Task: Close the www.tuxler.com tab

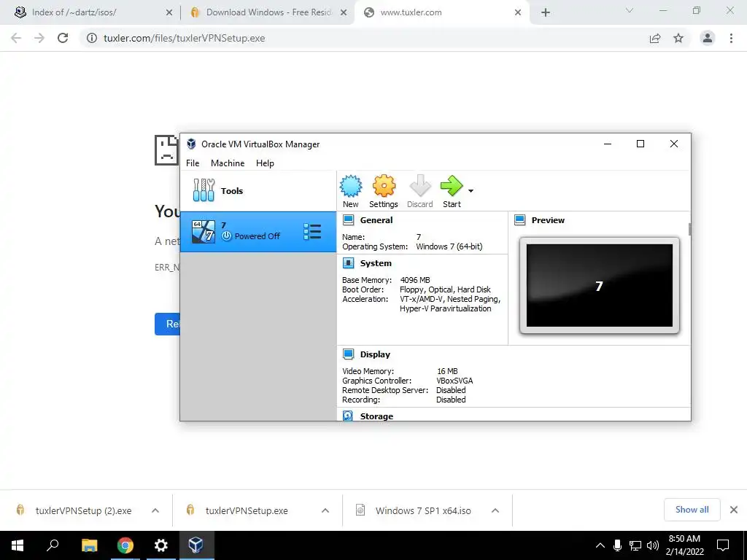Action: pyautogui.click(x=518, y=13)
